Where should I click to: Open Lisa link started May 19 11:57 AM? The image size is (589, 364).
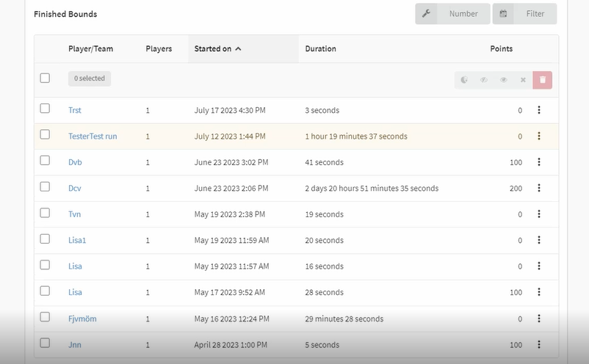click(75, 266)
